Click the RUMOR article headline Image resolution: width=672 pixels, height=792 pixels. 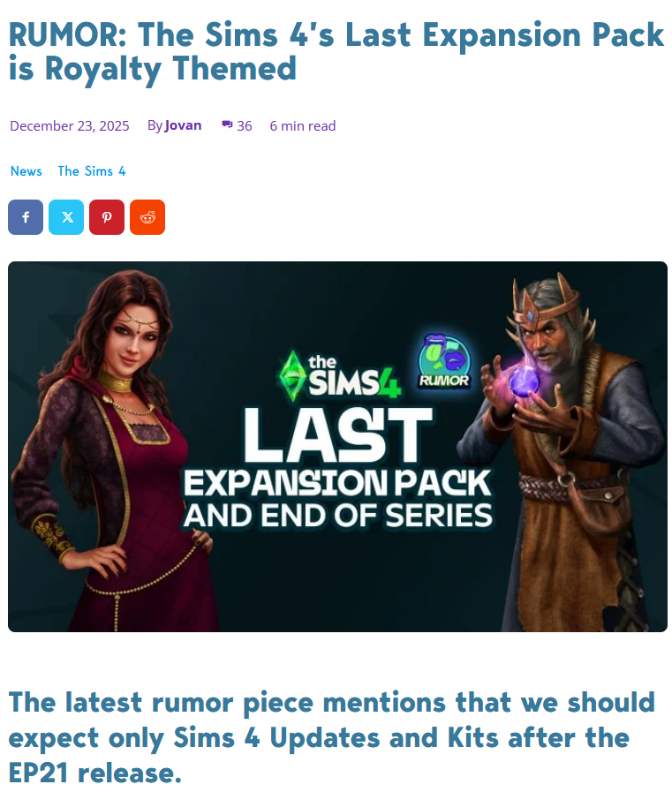click(336, 51)
